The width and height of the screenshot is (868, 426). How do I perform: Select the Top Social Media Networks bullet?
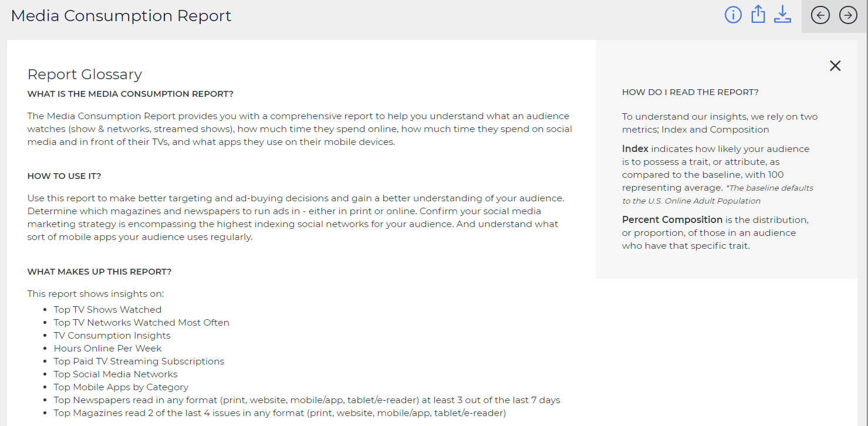[x=116, y=374]
